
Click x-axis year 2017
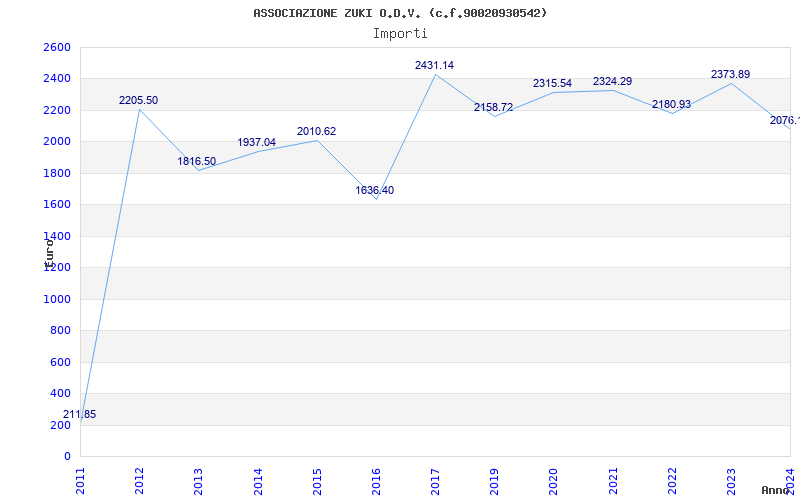(435, 481)
